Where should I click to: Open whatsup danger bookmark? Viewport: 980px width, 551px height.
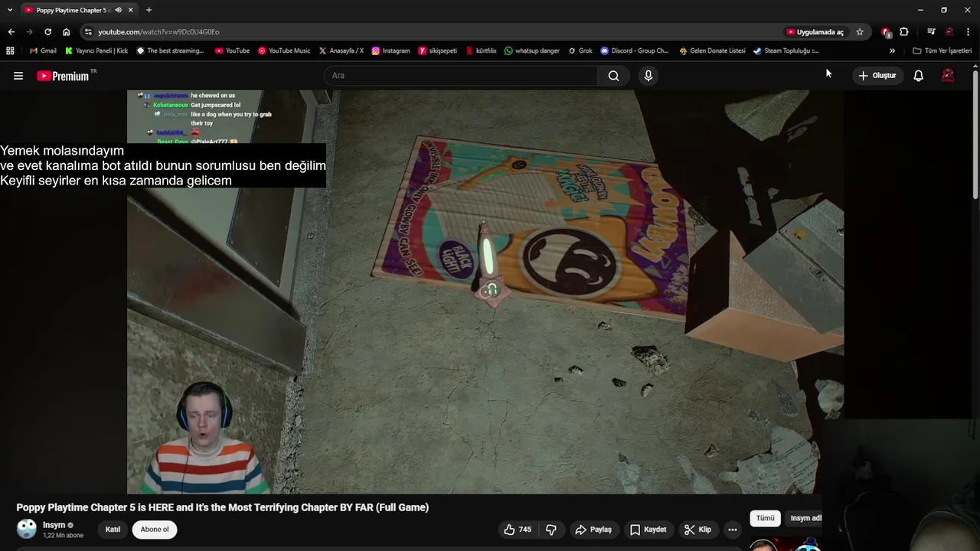point(532,51)
